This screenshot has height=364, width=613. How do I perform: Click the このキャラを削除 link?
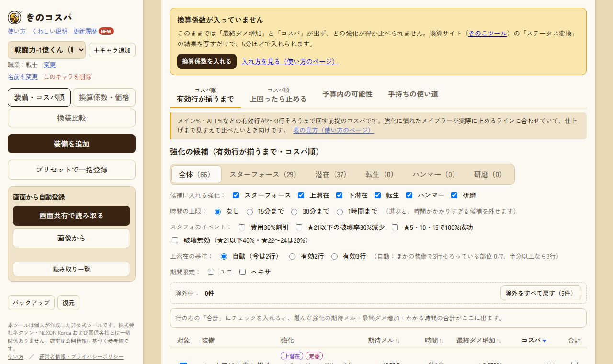click(67, 77)
